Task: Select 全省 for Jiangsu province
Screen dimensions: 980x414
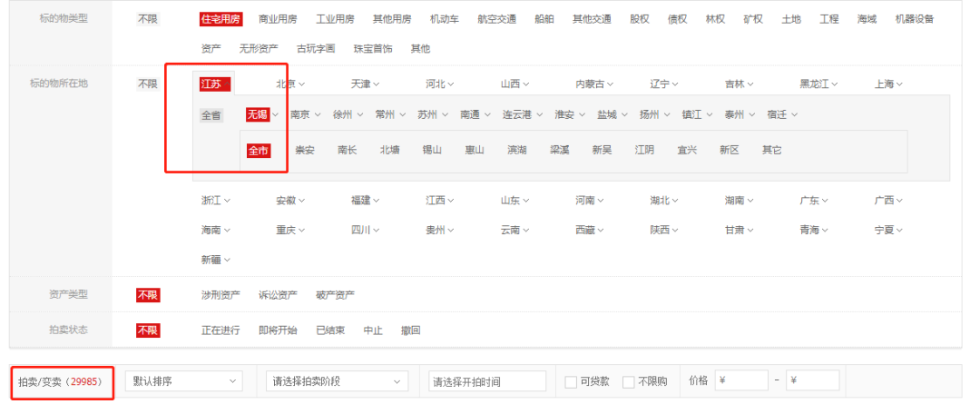Action: click(211, 115)
